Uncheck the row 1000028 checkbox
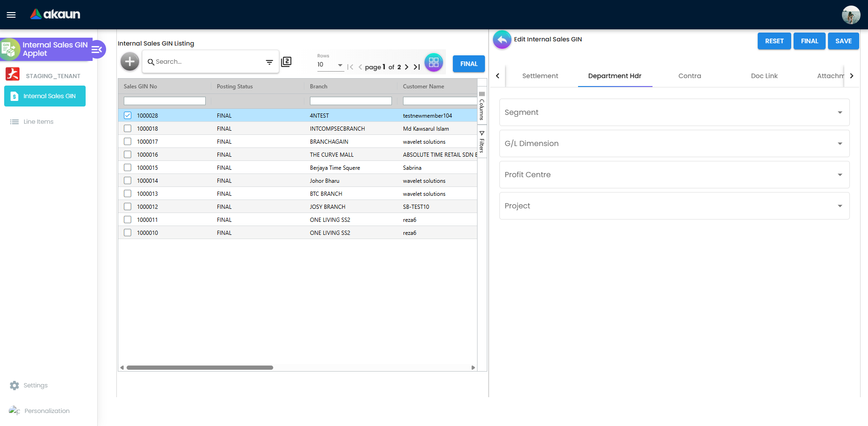 pyautogui.click(x=128, y=115)
